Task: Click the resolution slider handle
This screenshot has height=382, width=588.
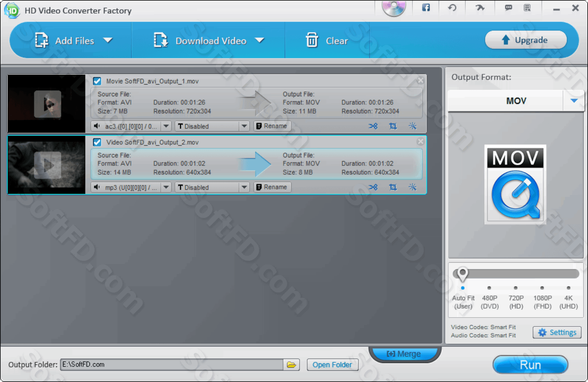Action: point(463,273)
